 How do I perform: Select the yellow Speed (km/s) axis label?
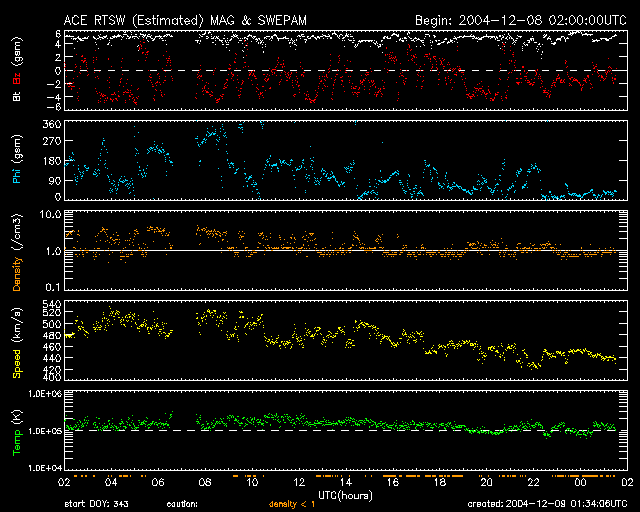tap(16, 344)
